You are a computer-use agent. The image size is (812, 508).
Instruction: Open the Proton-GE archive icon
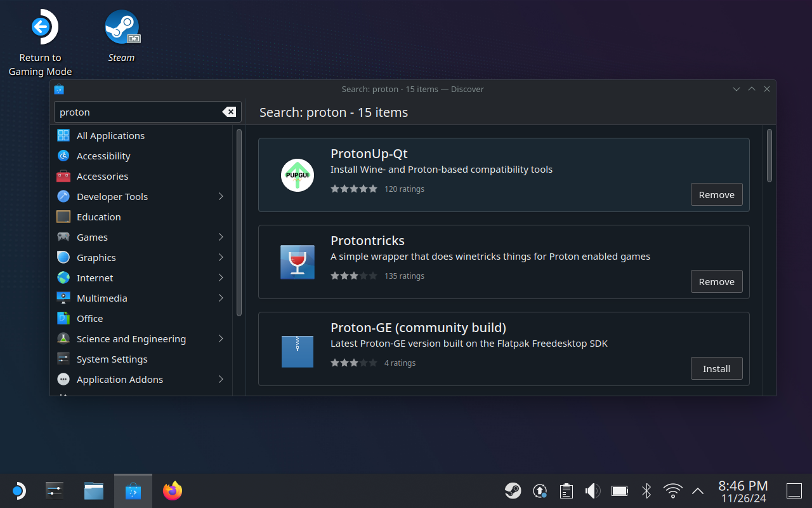click(298, 351)
